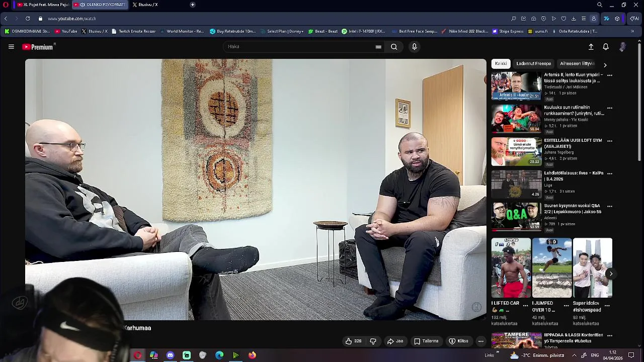This screenshot has width=644, height=362.
Task: Start voice search with microphone icon
Action: pos(414,47)
